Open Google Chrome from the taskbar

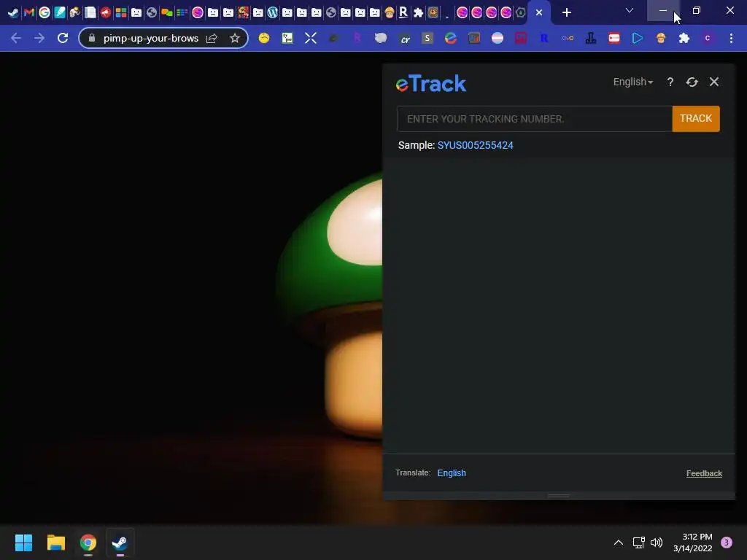coord(88,542)
